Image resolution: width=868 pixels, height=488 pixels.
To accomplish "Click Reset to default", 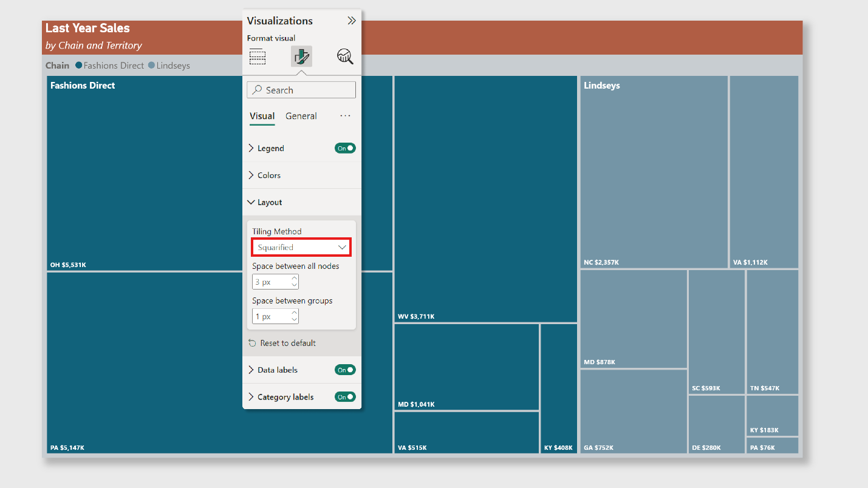I will pos(287,342).
